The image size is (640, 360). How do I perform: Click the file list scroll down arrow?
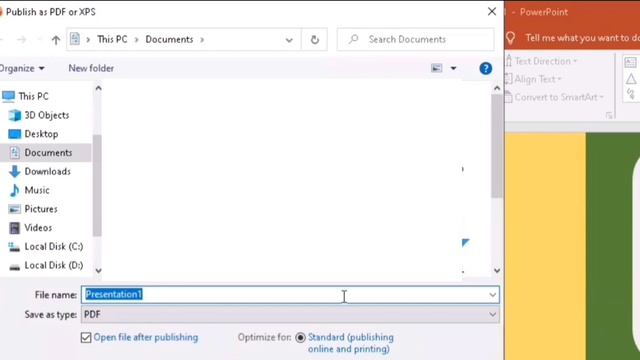tap(497, 270)
